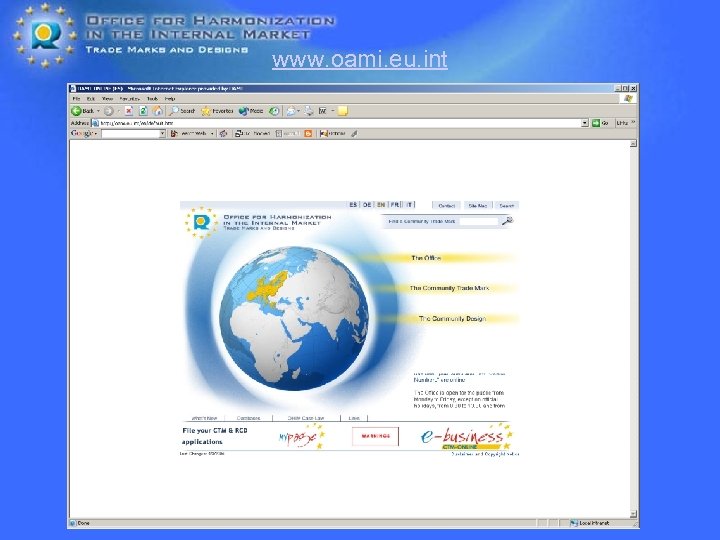Click the Google toolbar logo
Viewport: 720px width, 540px height.
point(82,133)
